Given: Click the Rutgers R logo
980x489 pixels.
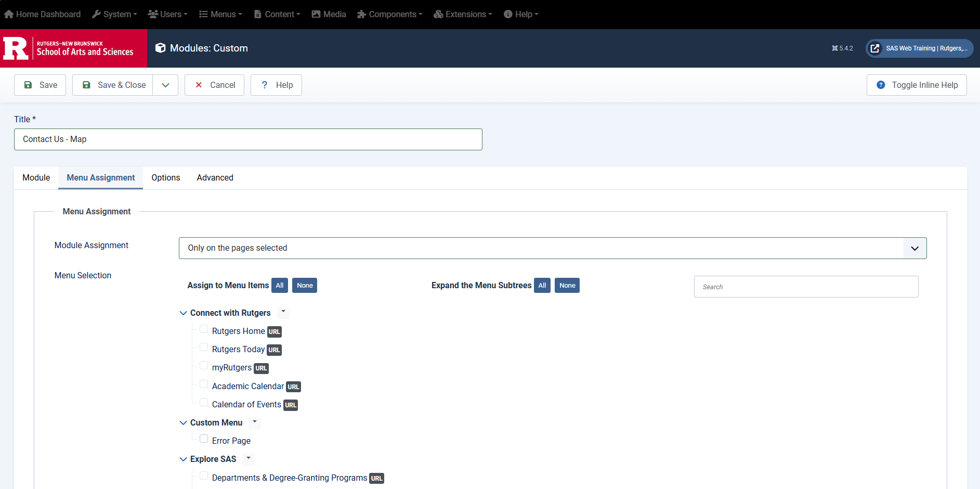Looking at the screenshot, I should (16, 48).
